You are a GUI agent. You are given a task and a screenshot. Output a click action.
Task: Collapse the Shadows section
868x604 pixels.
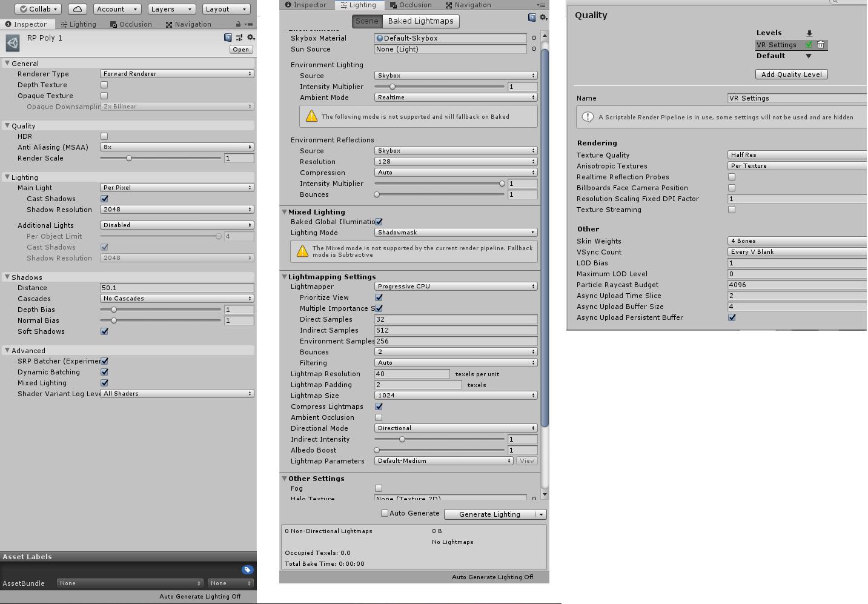click(x=7, y=277)
